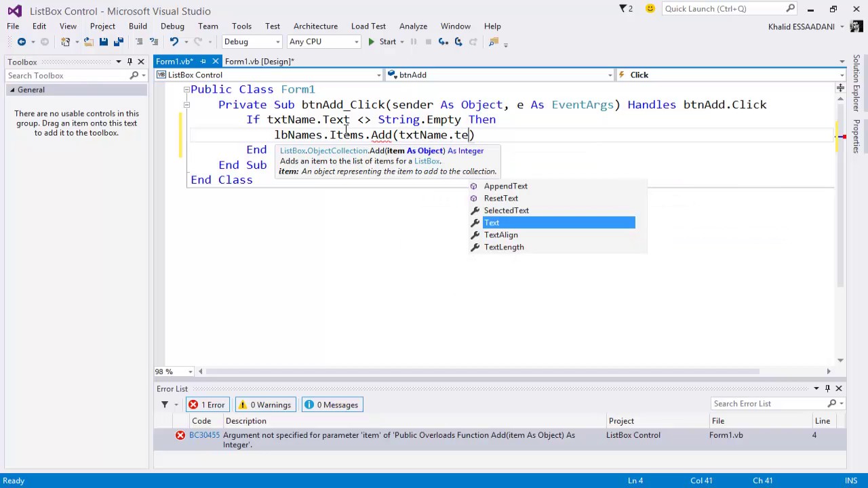868x488 pixels.
Task: Open the Properties side tab
Action: coord(857,136)
